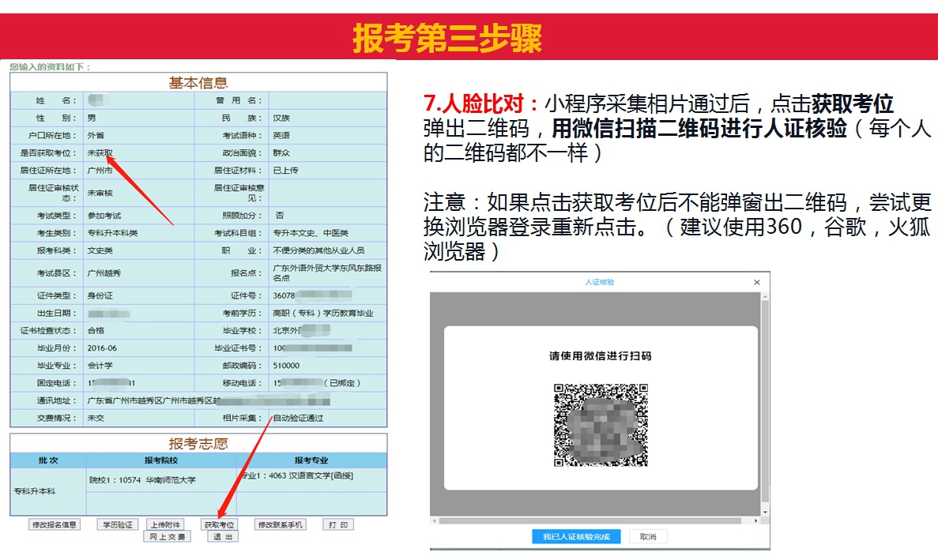This screenshot has width=938, height=560.
Task: Click the WeChat QR code image
Action: pyautogui.click(x=601, y=425)
